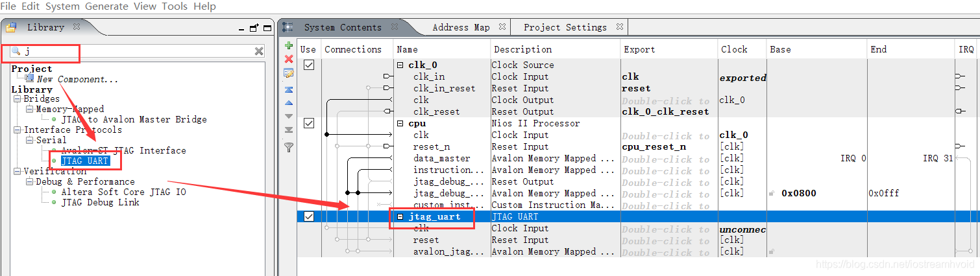
Task: Close the Library tab
Action: [77, 27]
